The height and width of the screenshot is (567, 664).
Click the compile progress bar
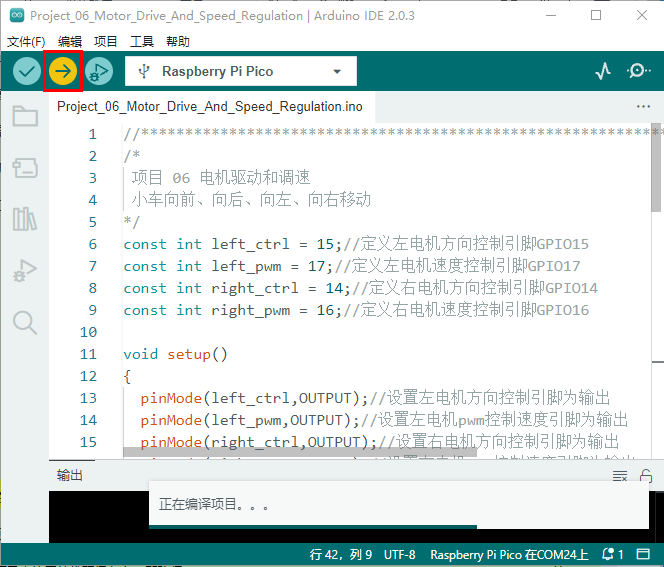click(x=313, y=527)
